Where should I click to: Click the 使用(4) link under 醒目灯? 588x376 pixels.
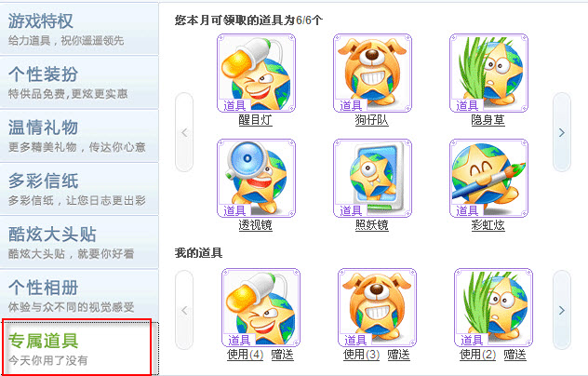tap(246, 355)
